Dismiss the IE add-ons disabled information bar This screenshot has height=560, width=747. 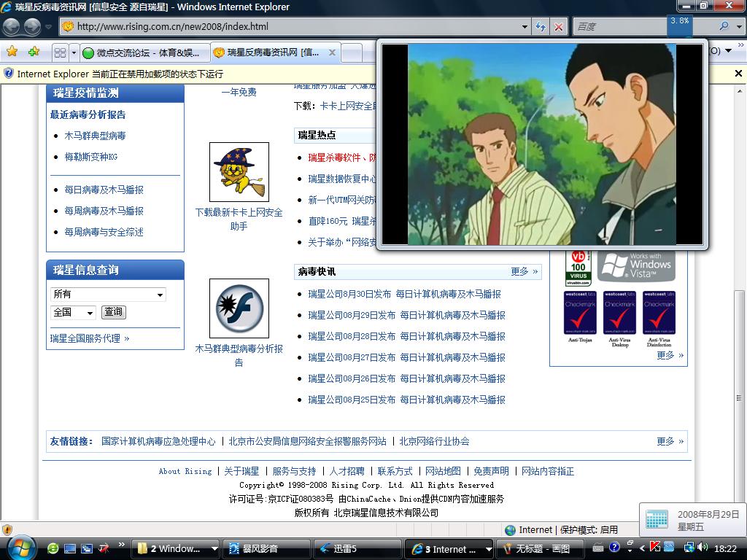tap(738, 74)
